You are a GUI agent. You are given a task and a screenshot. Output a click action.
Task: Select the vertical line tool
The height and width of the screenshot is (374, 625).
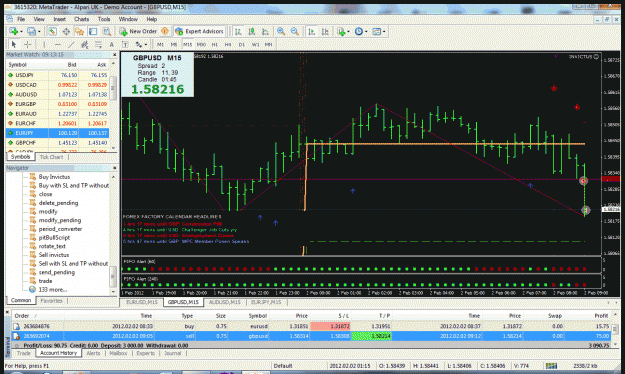point(44,44)
